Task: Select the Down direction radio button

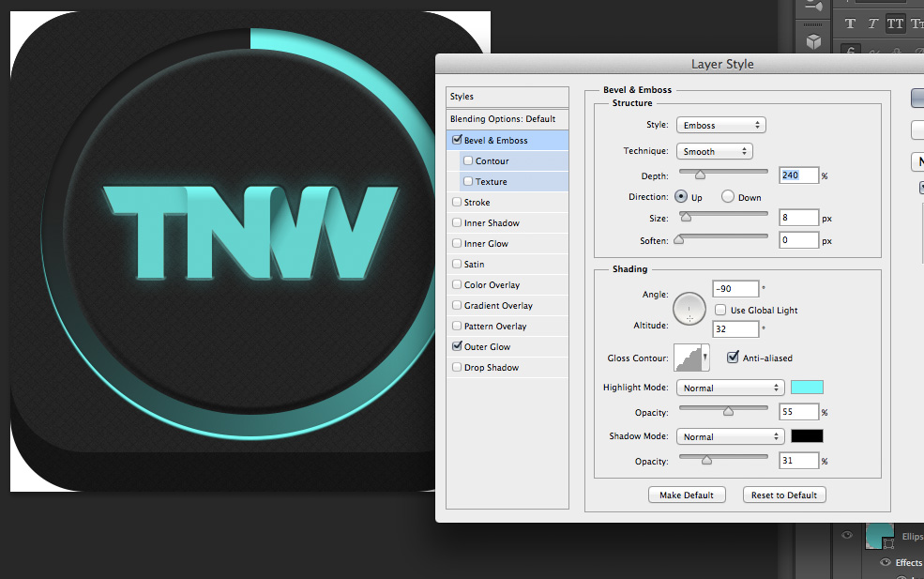Action: pos(728,196)
